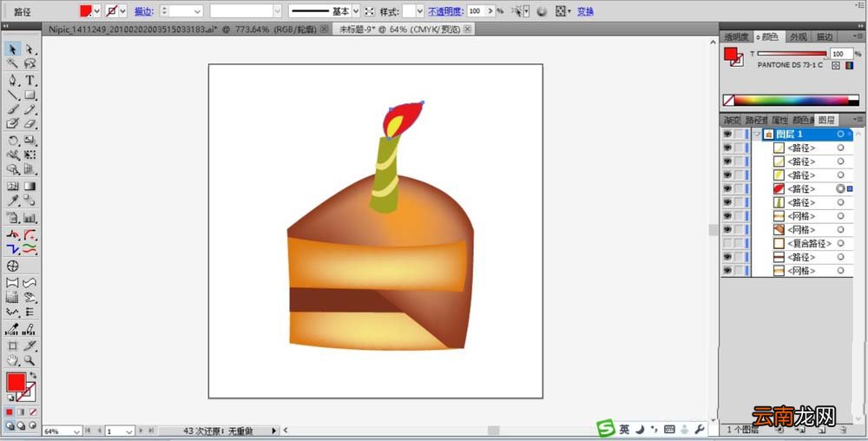Hide 图层 1 with its eye icon
The image size is (868, 441).
727,134
